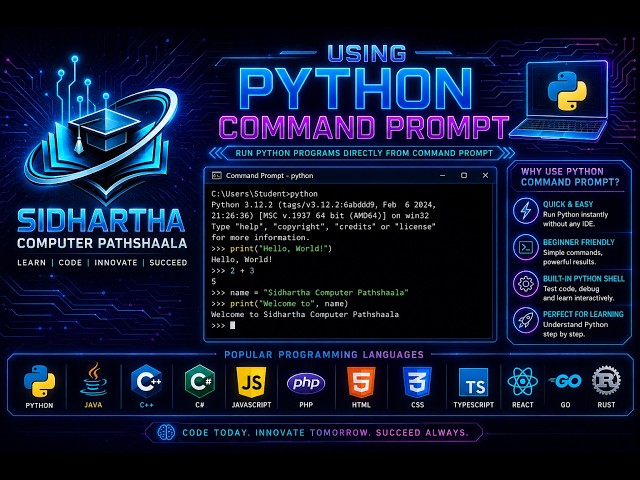This screenshot has height=480, width=640.
Task: Click the blinking cursor at the last prompt
Action: [x=232, y=325]
